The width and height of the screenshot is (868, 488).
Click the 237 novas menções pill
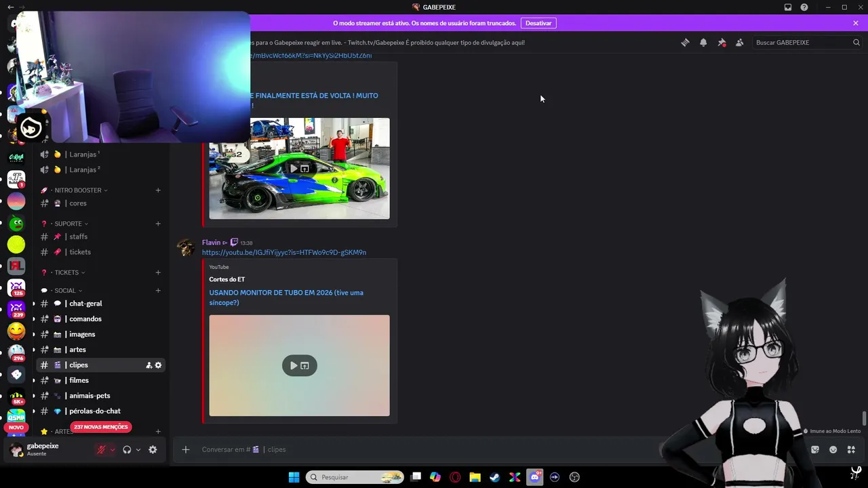click(x=100, y=427)
